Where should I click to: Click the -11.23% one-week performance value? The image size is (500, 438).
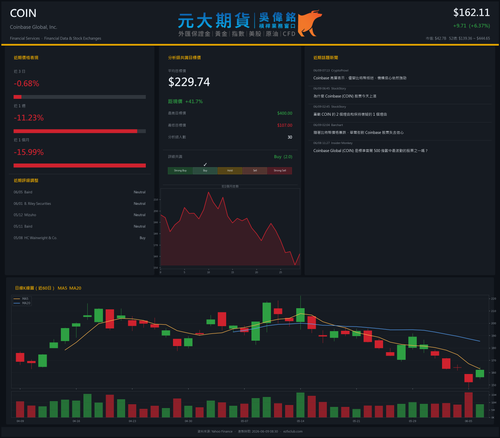tap(29, 118)
